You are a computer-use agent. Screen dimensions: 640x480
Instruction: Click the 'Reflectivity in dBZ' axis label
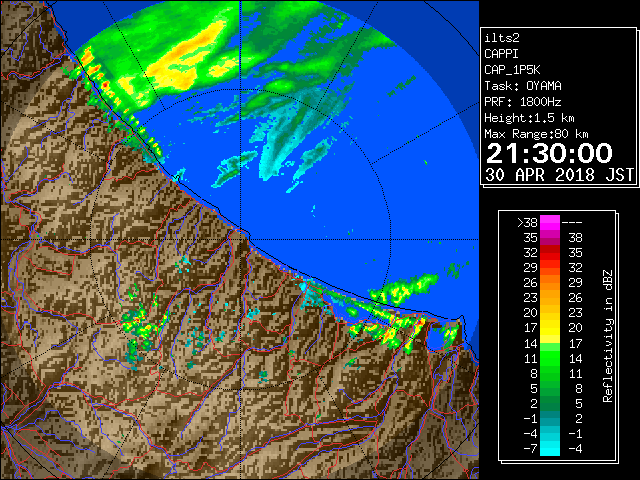click(608, 336)
